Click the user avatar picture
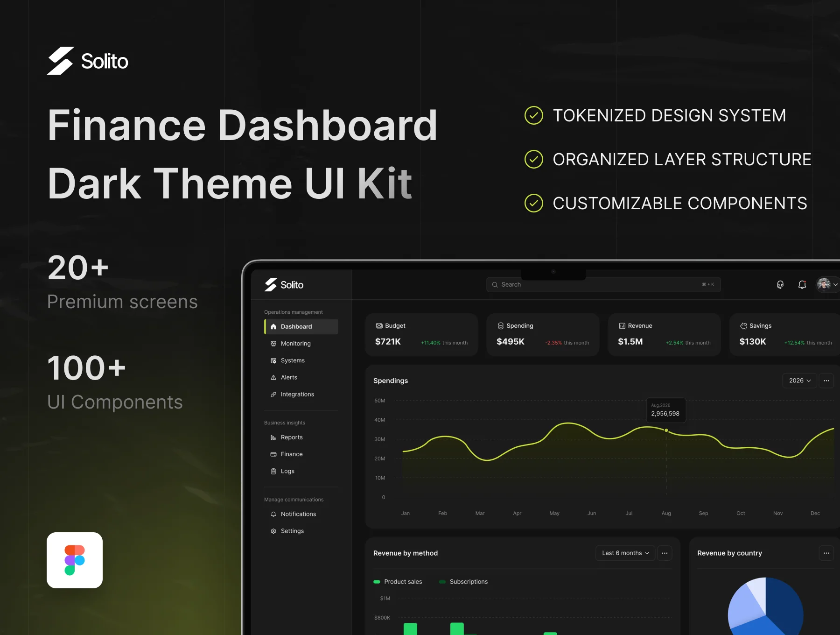Screen dimensions: 840x635 (x=824, y=284)
